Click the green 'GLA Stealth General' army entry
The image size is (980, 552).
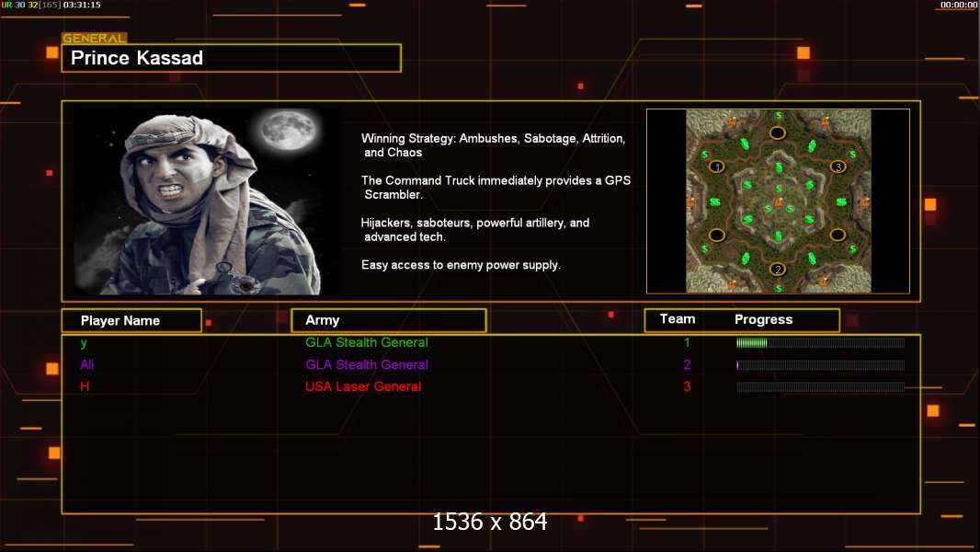(x=367, y=342)
